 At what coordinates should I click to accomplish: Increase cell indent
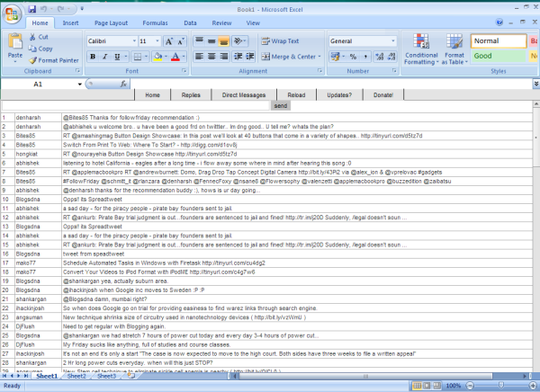250,56
